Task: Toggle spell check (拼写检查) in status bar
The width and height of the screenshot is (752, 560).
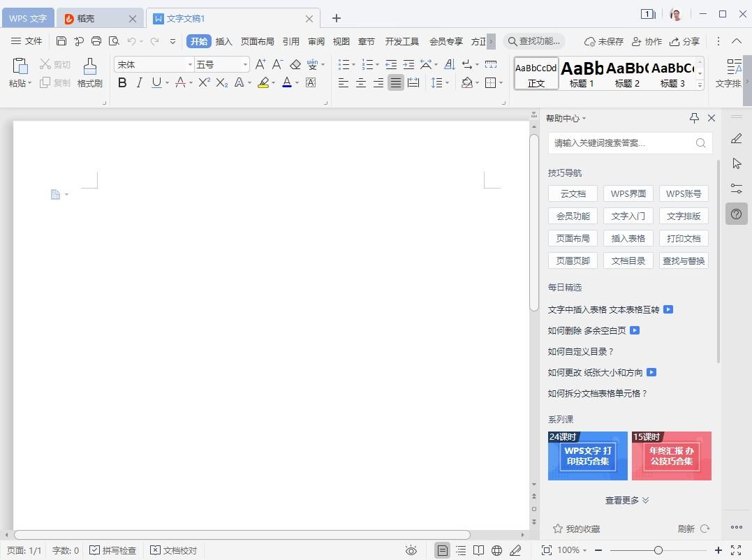Action: point(112,550)
